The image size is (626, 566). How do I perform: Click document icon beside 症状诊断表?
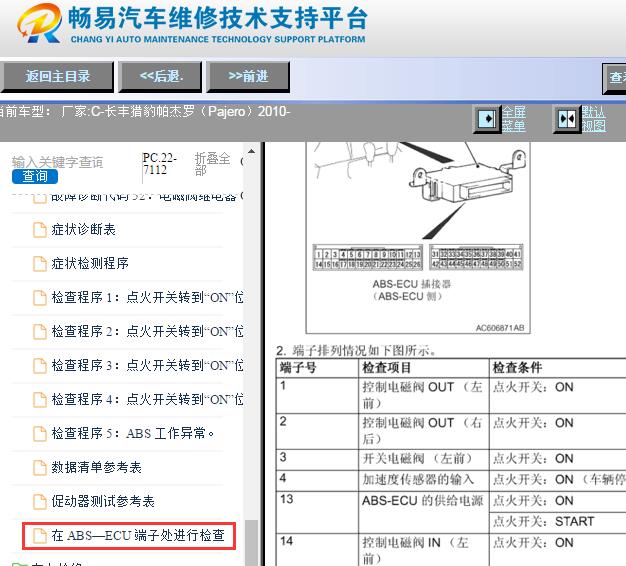(40, 230)
